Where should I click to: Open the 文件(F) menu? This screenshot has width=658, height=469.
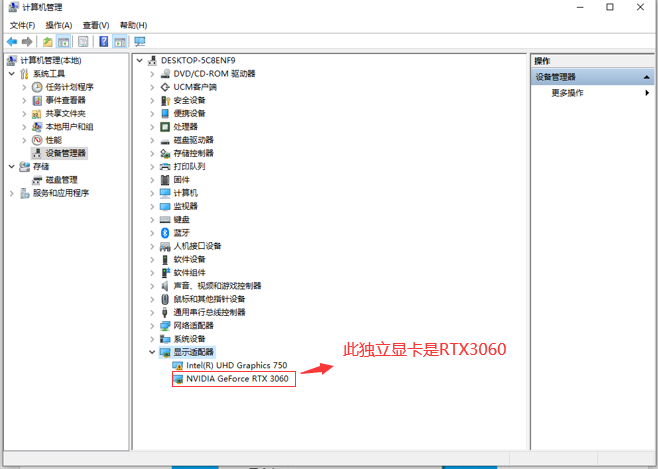click(22, 25)
